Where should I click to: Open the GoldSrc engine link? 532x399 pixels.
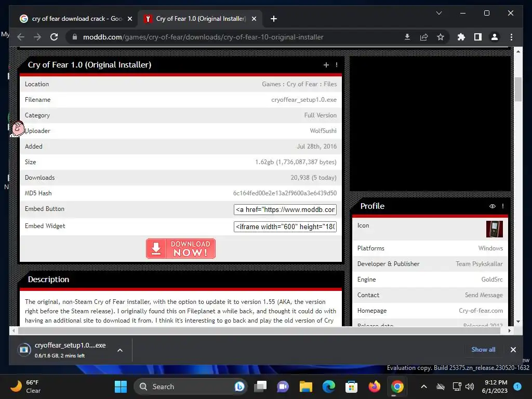[491, 280]
